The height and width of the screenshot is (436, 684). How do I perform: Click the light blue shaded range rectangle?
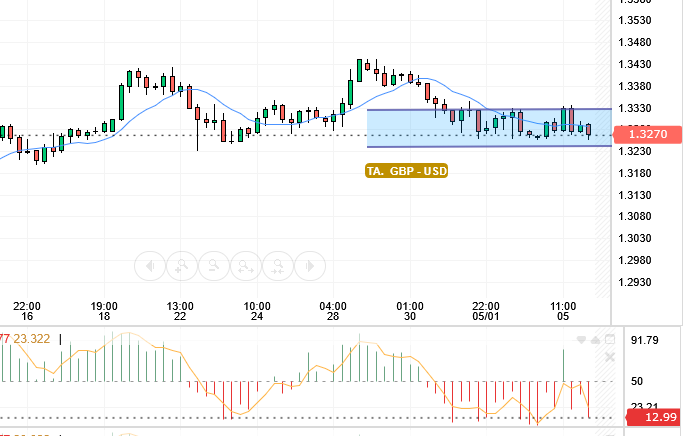489,128
